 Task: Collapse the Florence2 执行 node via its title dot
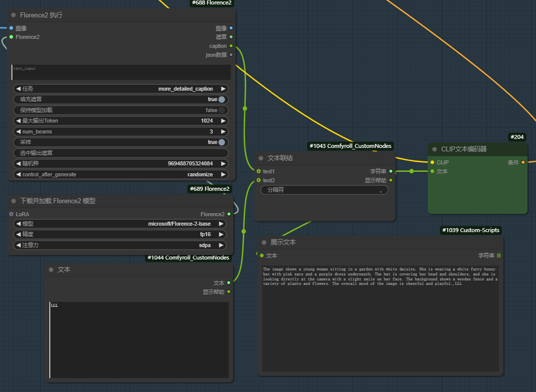point(13,15)
